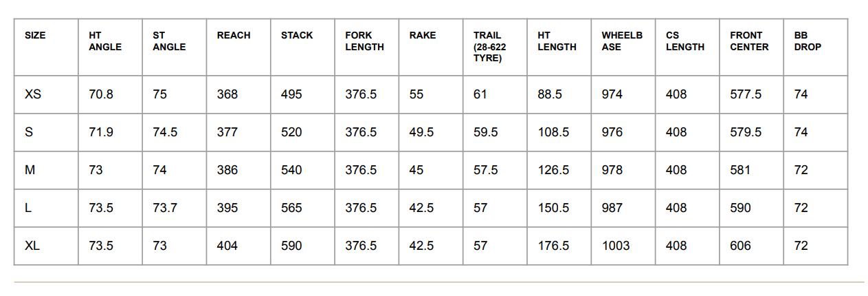Select the 1003 wheelbase value
868x296 pixels.
tap(615, 246)
